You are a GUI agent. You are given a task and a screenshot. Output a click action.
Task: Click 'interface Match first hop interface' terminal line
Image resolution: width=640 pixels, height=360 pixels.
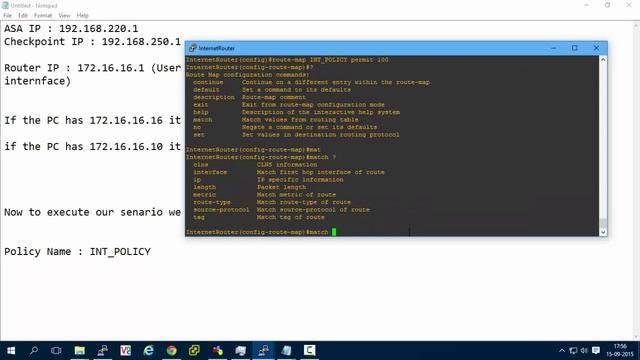coord(289,172)
